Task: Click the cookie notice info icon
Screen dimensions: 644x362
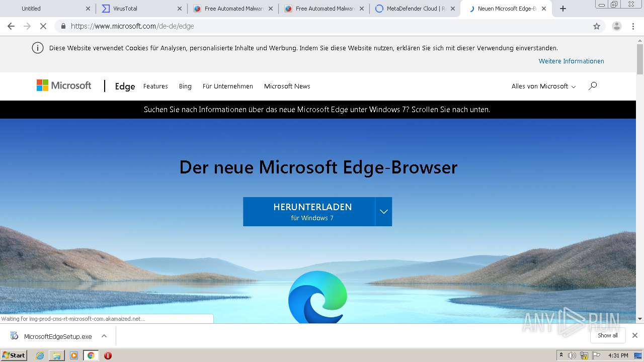Action: [x=37, y=48]
